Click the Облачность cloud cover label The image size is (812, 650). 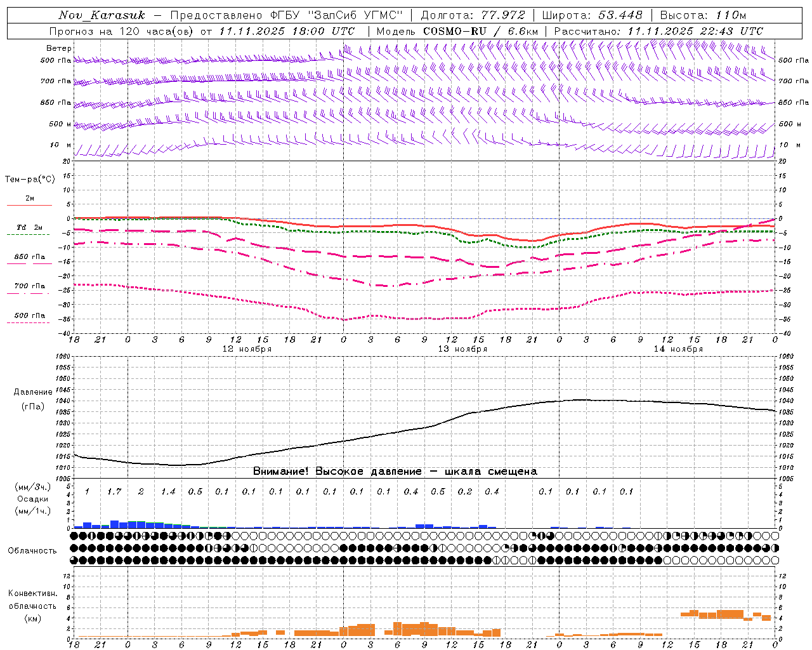coord(32,551)
